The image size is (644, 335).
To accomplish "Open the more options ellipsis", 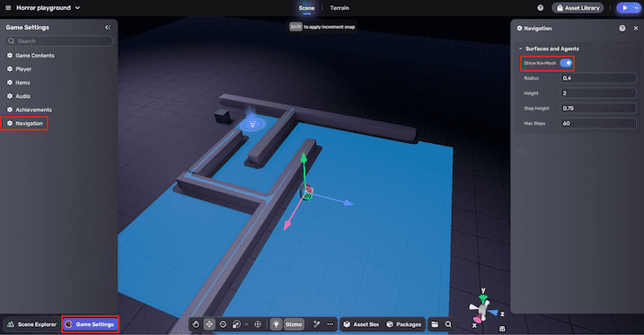I will (331, 324).
